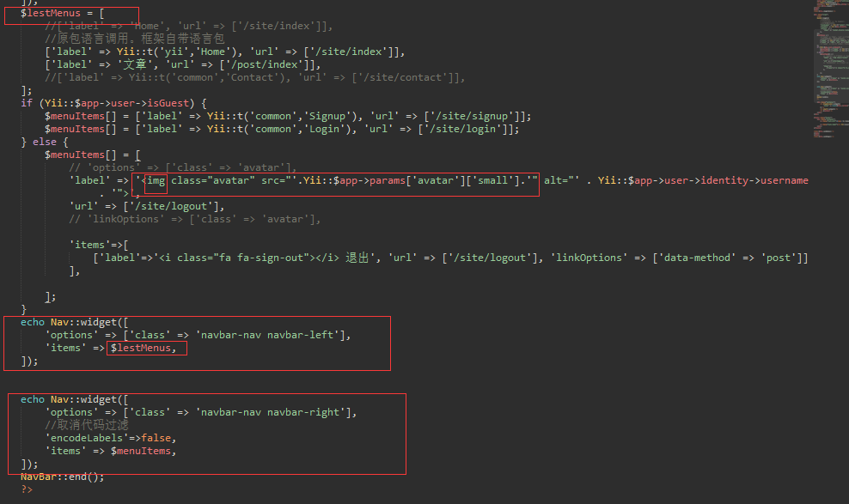The image size is (849, 504).
Task: Click the '文章' label string
Action: coord(136,65)
